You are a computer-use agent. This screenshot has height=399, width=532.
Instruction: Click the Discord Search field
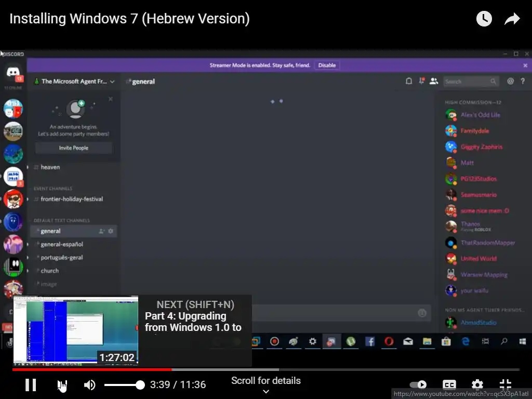point(471,82)
